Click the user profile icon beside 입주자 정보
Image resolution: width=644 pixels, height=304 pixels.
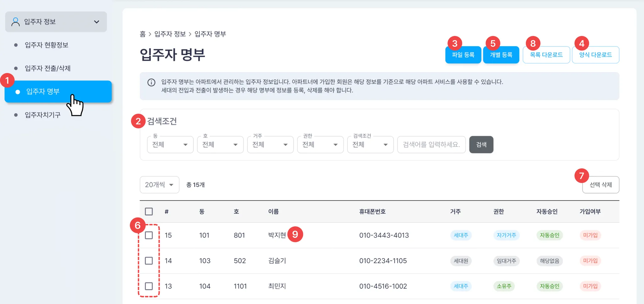15,22
